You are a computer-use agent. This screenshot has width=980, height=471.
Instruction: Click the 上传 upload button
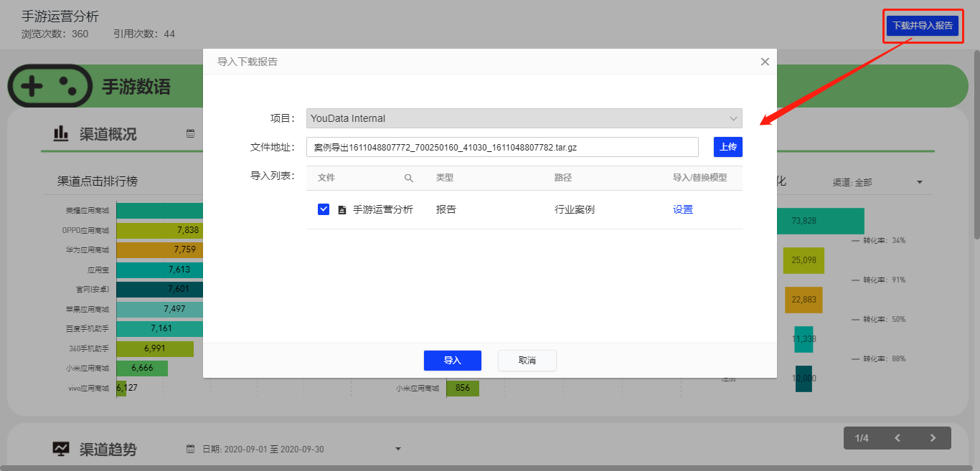tap(727, 147)
